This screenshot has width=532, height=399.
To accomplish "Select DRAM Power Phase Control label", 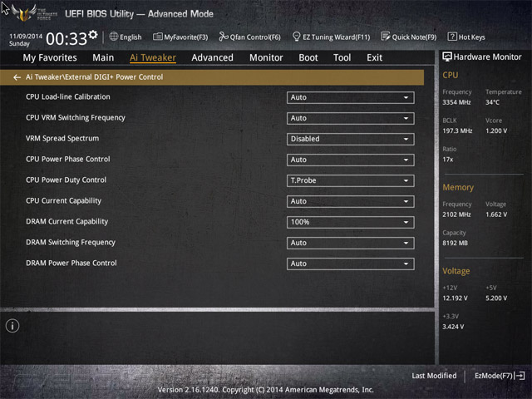I will point(71,264).
